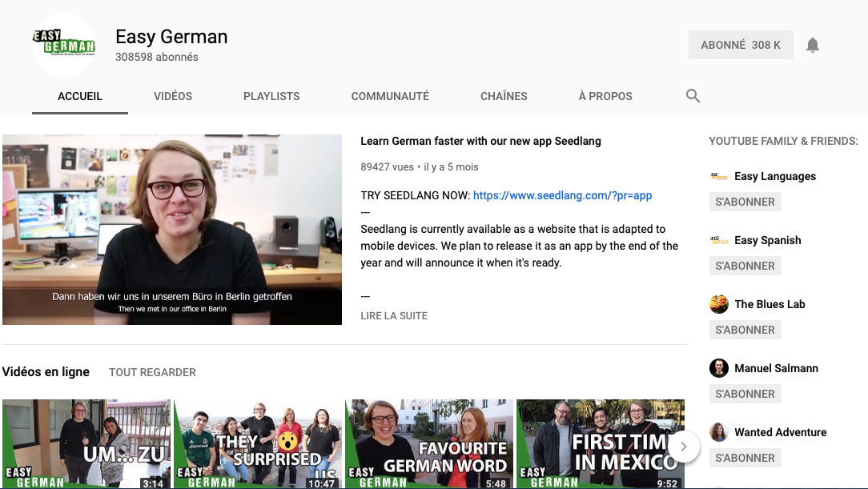Screen dimensions: 868x489
Task: Open the PLAYLISTS tab
Action: (x=271, y=96)
